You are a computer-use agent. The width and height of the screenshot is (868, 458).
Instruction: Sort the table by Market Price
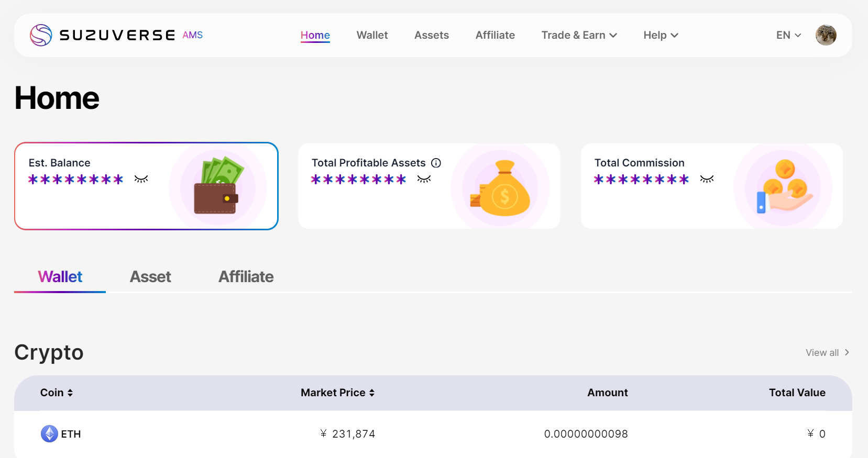pos(337,393)
